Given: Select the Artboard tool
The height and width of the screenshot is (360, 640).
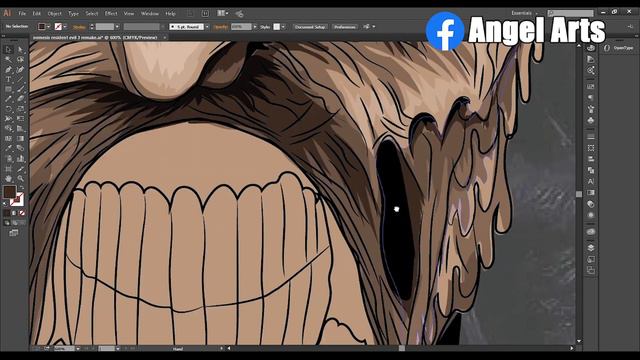Looking at the screenshot, I should [x=9, y=169].
